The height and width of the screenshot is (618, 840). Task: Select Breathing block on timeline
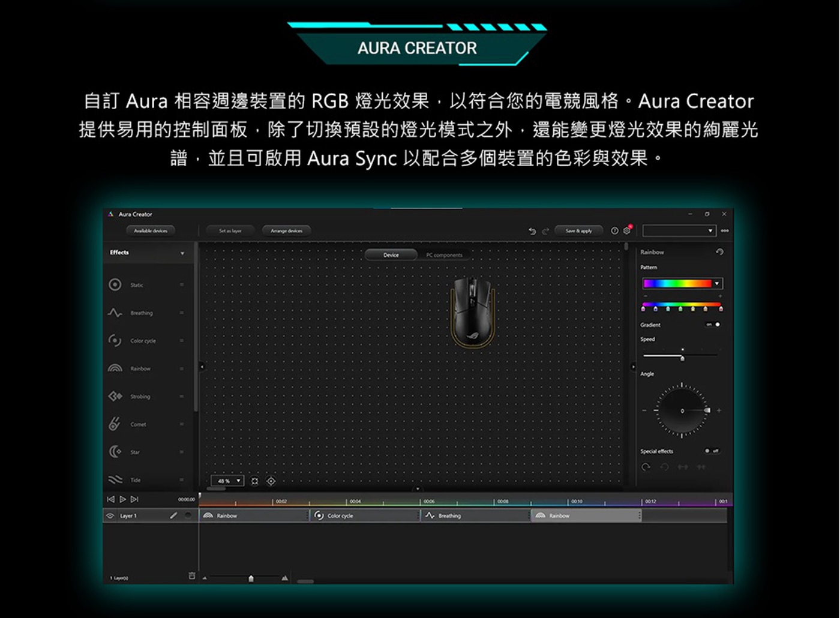click(x=475, y=515)
